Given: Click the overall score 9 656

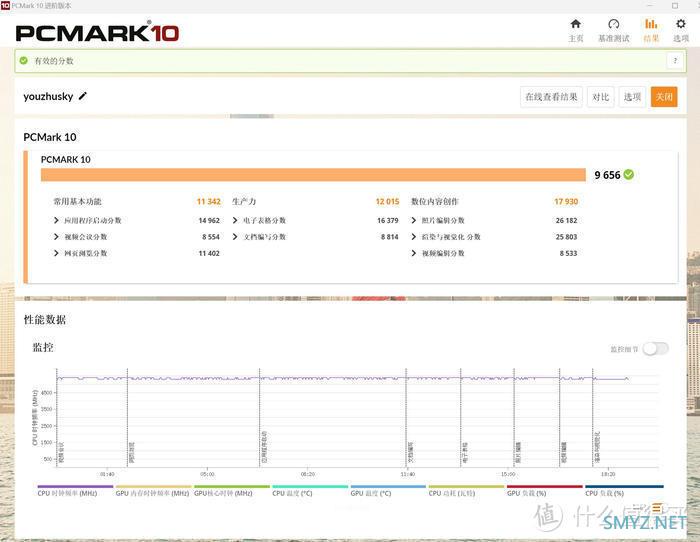Looking at the screenshot, I should [x=607, y=175].
